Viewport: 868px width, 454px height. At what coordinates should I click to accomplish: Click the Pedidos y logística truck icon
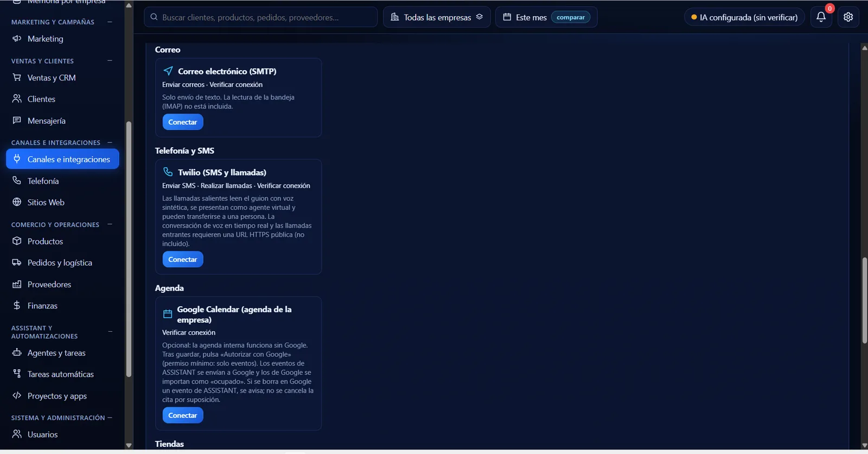coord(17,263)
